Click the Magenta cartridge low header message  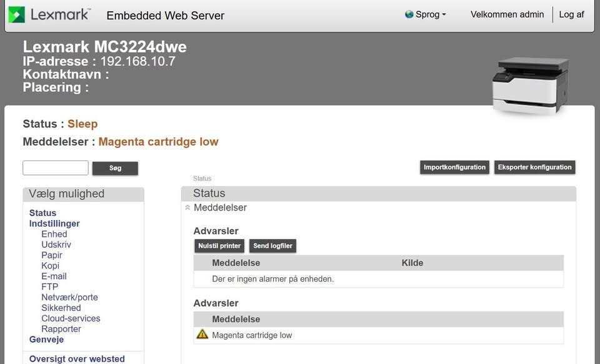pyautogui.click(x=158, y=142)
